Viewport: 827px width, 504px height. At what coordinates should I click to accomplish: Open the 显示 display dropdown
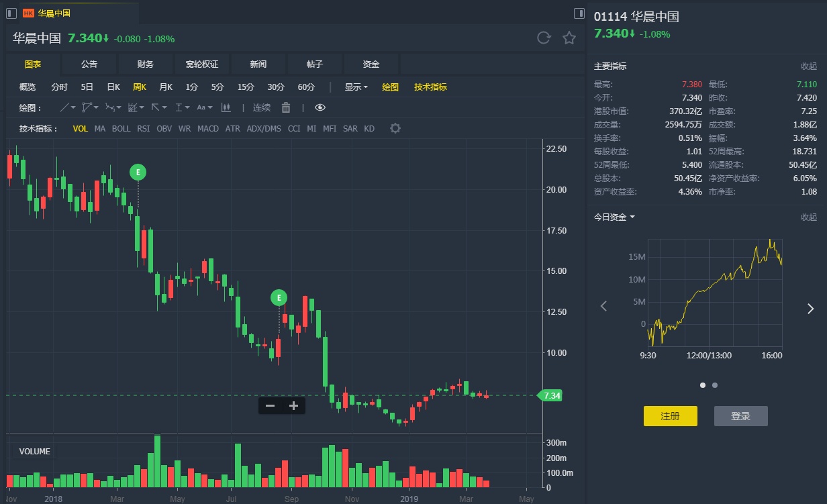(356, 87)
